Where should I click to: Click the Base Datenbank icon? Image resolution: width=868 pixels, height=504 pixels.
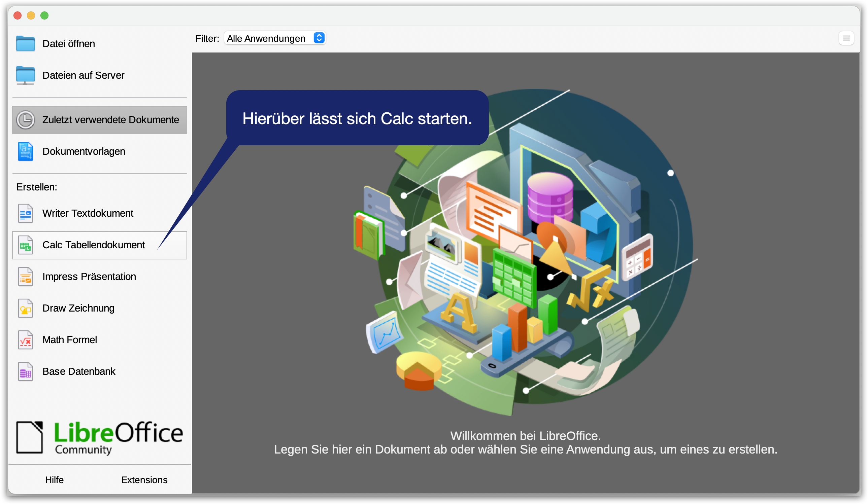pos(26,372)
